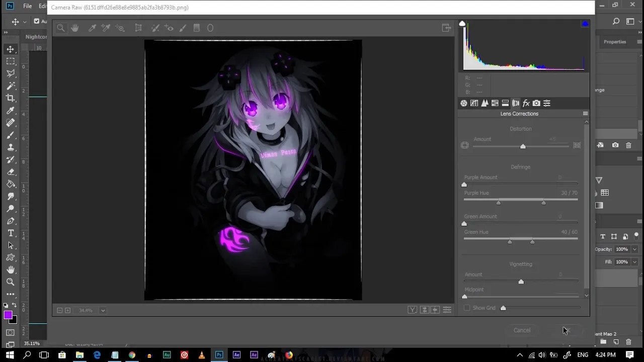Image resolution: width=644 pixels, height=362 pixels.
Task: Open the Presets panel tab icon
Action: point(547,103)
